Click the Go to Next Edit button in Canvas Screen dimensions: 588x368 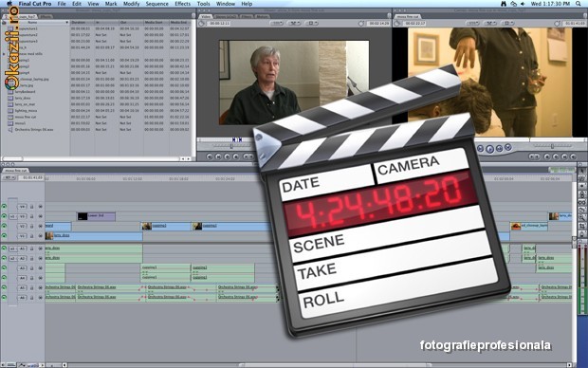pos(508,147)
